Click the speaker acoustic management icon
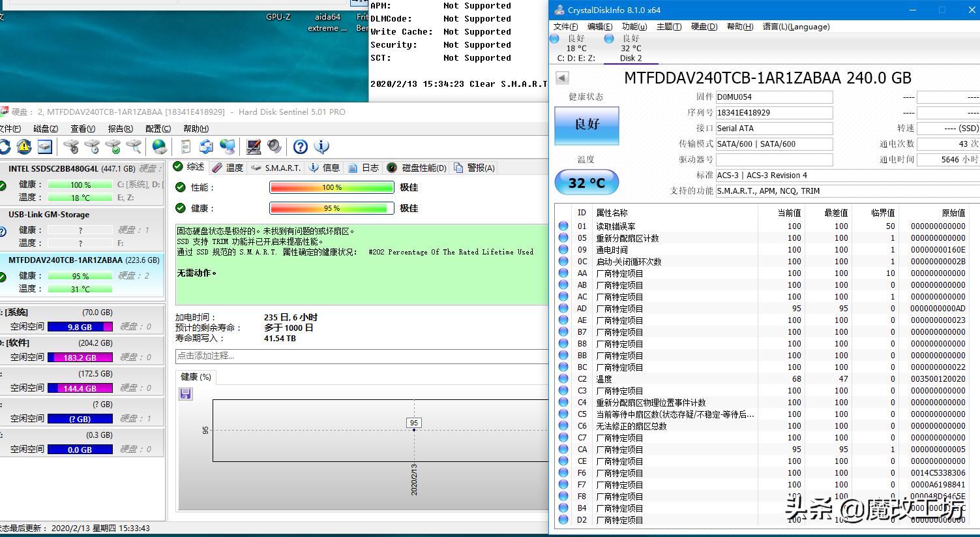The height and width of the screenshot is (537, 980). pos(274,147)
